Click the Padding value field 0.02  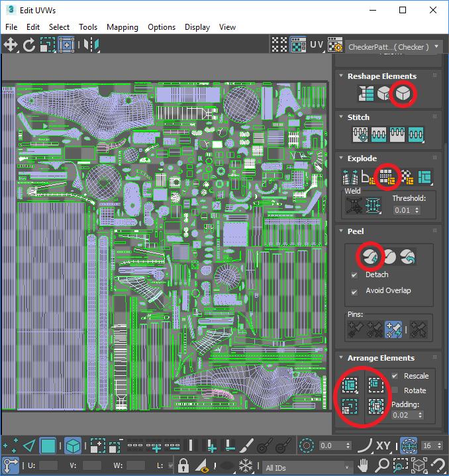click(404, 415)
